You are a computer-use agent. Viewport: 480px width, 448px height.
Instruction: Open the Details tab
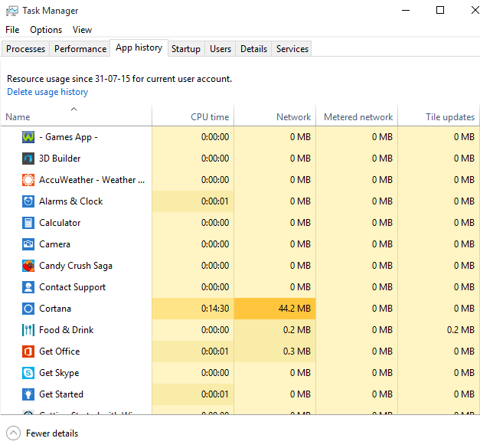pyautogui.click(x=253, y=49)
